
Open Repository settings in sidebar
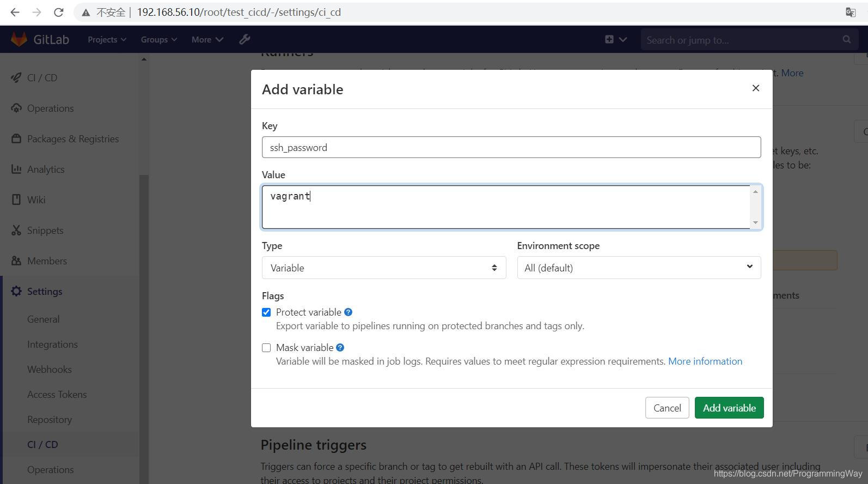pyautogui.click(x=49, y=419)
